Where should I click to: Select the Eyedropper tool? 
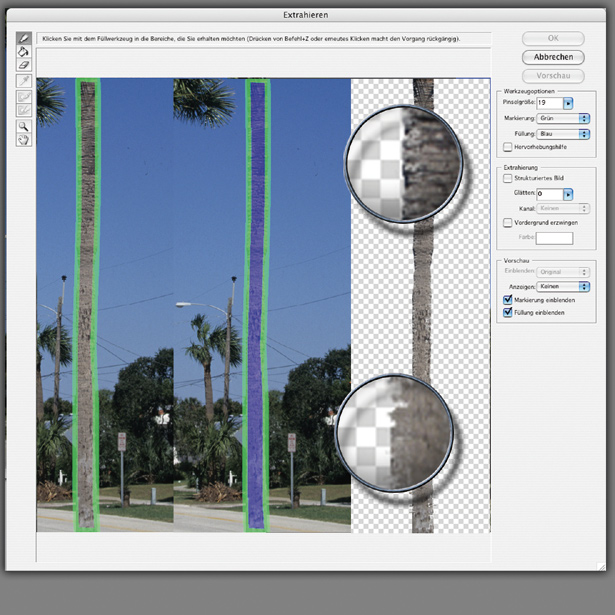[x=24, y=81]
